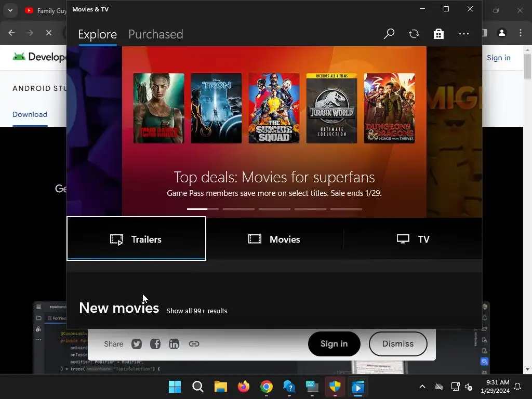This screenshot has width=532, height=399.
Task: Open Chrome's tab search dropdown arrow
Action: [10, 10]
